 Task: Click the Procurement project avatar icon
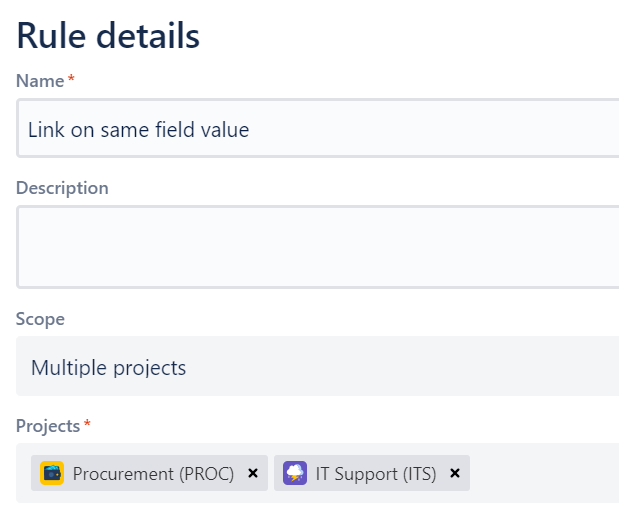[52, 473]
